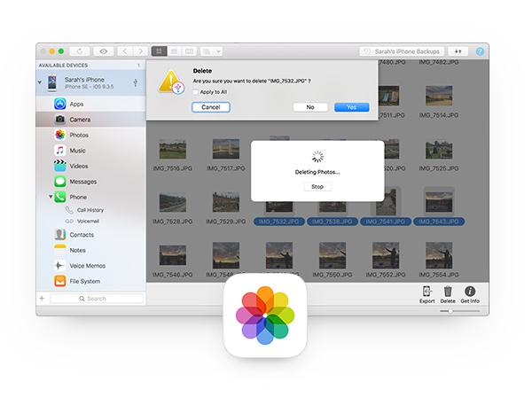Select thumbnail IMG_7554.JPG

pyautogui.click(x=439, y=255)
